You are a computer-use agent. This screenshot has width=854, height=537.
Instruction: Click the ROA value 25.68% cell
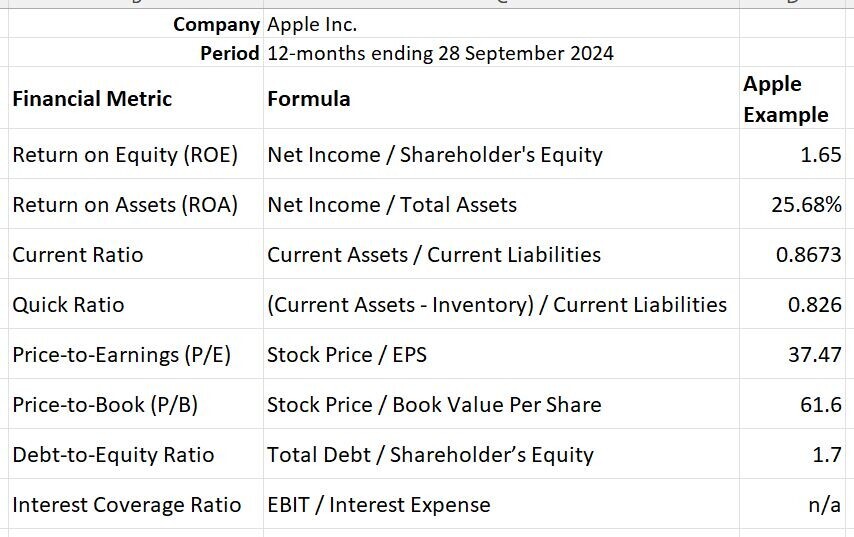[792, 205]
